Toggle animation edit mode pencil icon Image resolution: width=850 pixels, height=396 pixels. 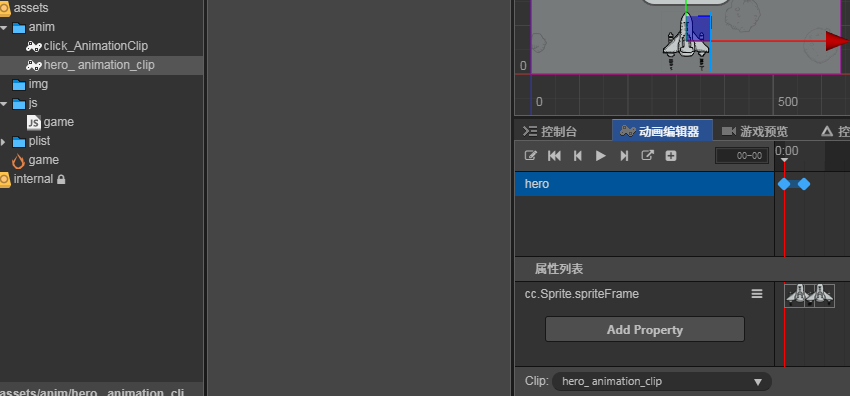pyautogui.click(x=531, y=155)
